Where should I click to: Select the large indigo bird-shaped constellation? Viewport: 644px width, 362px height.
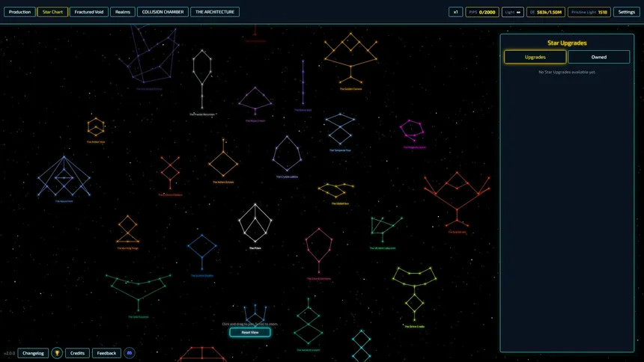click(x=150, y=54)
